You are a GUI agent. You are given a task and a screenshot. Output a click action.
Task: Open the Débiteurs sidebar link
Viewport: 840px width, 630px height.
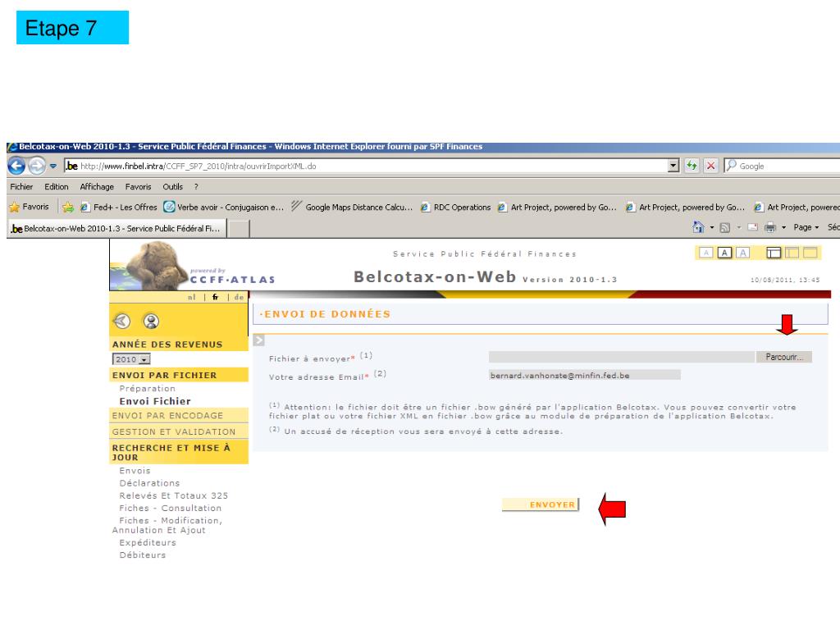point(143,555)
